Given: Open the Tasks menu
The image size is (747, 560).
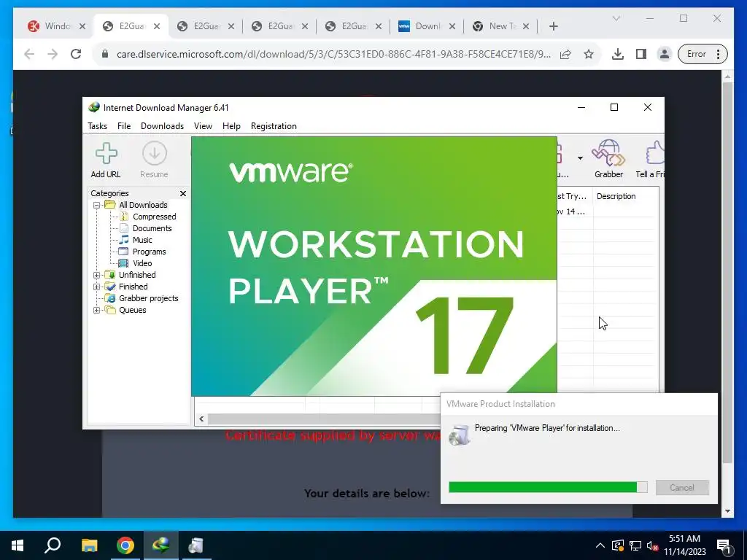Looking at the screenshot, I should [97, 126].
